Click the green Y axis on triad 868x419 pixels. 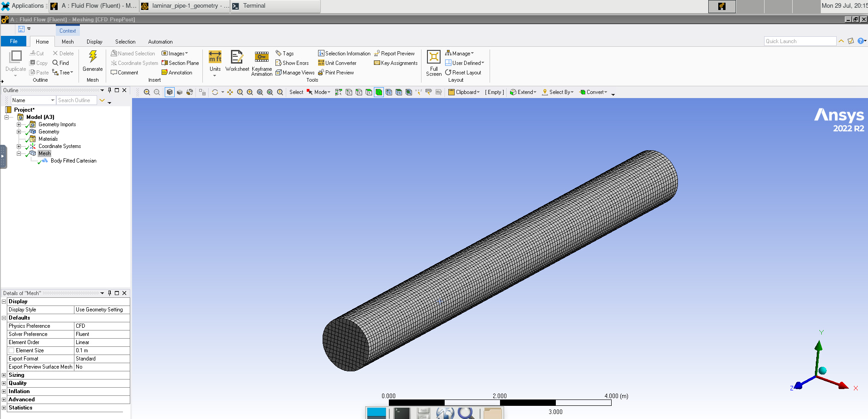point(819,347)
